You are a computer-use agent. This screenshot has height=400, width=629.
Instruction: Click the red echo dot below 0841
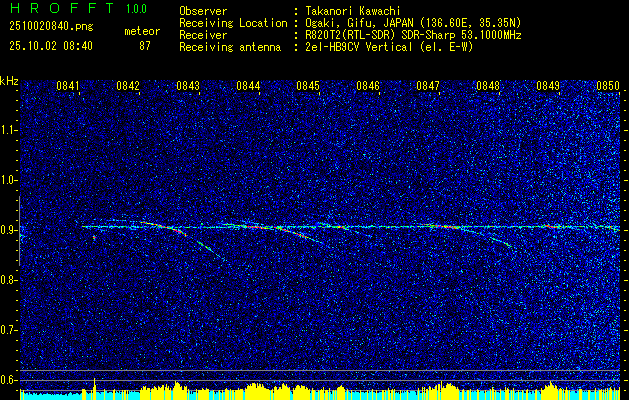pos(94,238)
